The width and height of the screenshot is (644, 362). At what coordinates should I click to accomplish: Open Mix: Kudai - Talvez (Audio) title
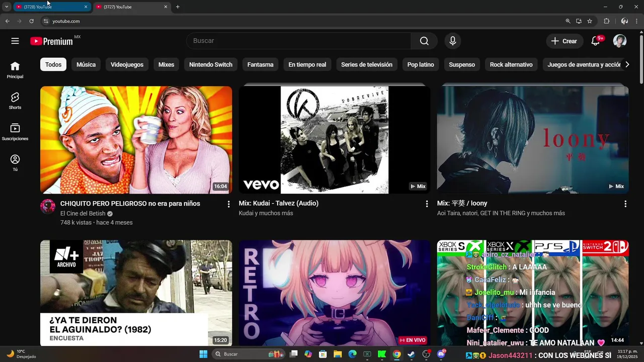pos(279,204)
